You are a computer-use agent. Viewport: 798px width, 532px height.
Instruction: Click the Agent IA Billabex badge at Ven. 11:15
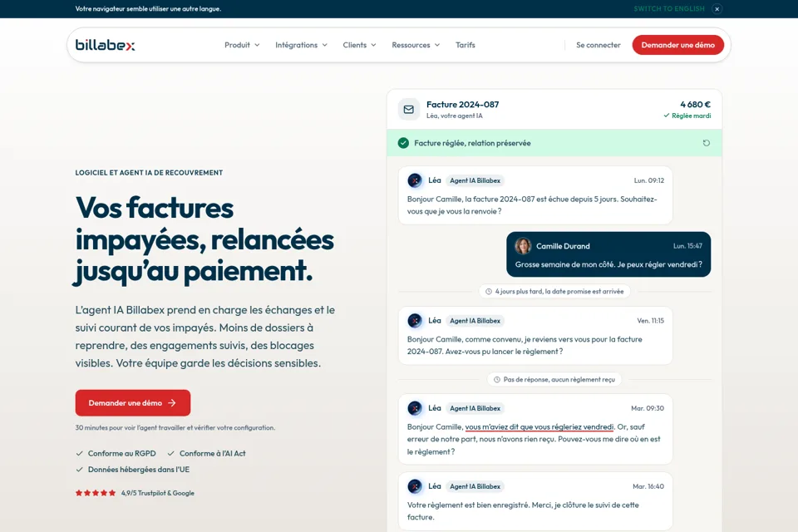tap(475, 321)
